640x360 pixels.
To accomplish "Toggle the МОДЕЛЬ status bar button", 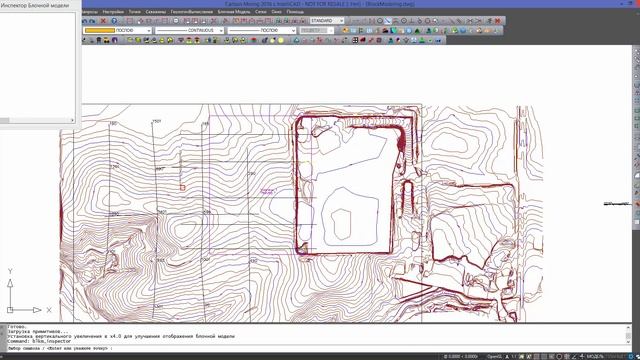I will [595, 357].
